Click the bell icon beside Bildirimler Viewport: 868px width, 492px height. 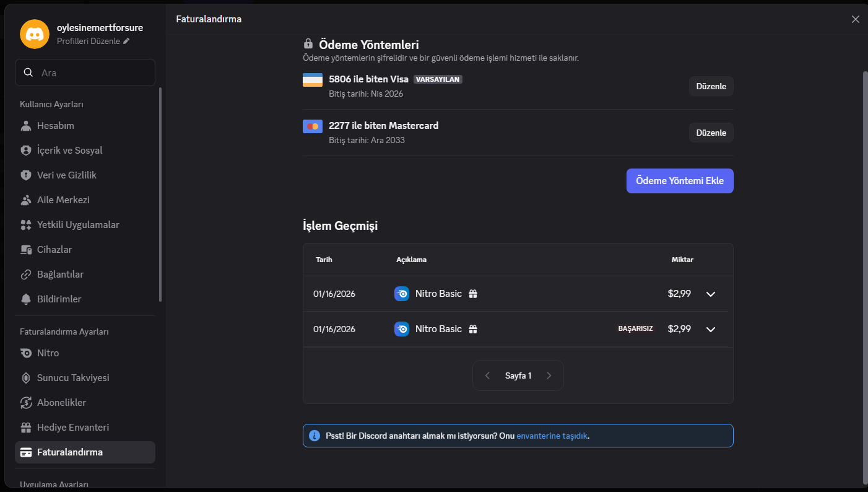[x=26, y=299]
